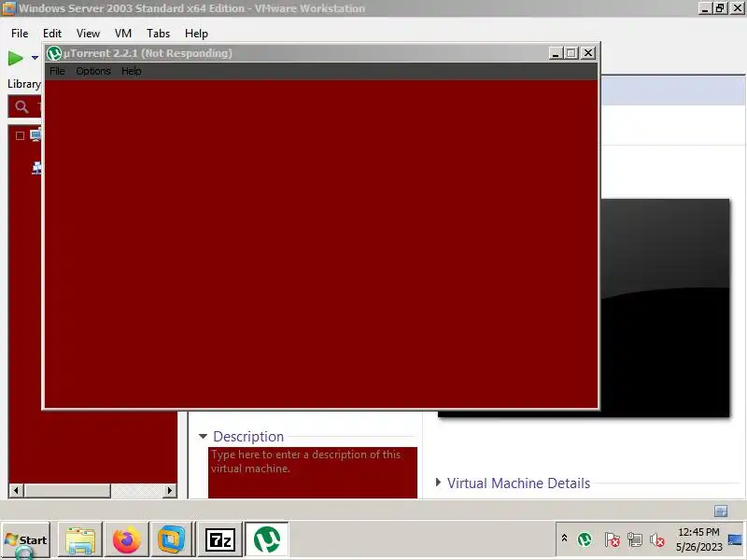Close the not responding uTorrent window
Viewport: 747px width, 560px height.
(x=588, y=53)
